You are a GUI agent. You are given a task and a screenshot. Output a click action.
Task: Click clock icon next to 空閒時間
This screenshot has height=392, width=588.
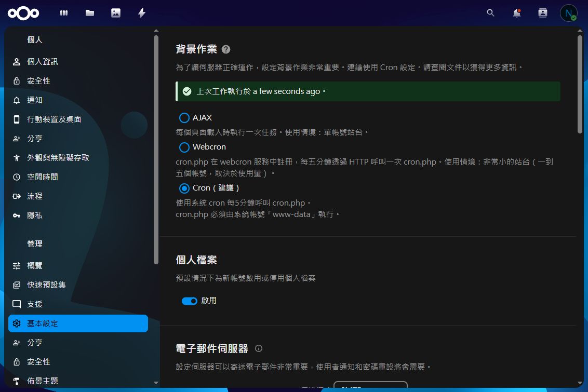[17, 177]
